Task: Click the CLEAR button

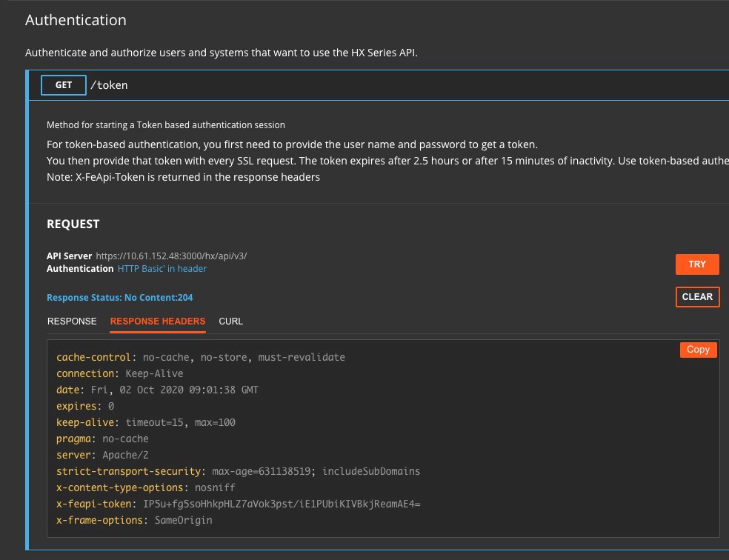Action: pos(697,297)
